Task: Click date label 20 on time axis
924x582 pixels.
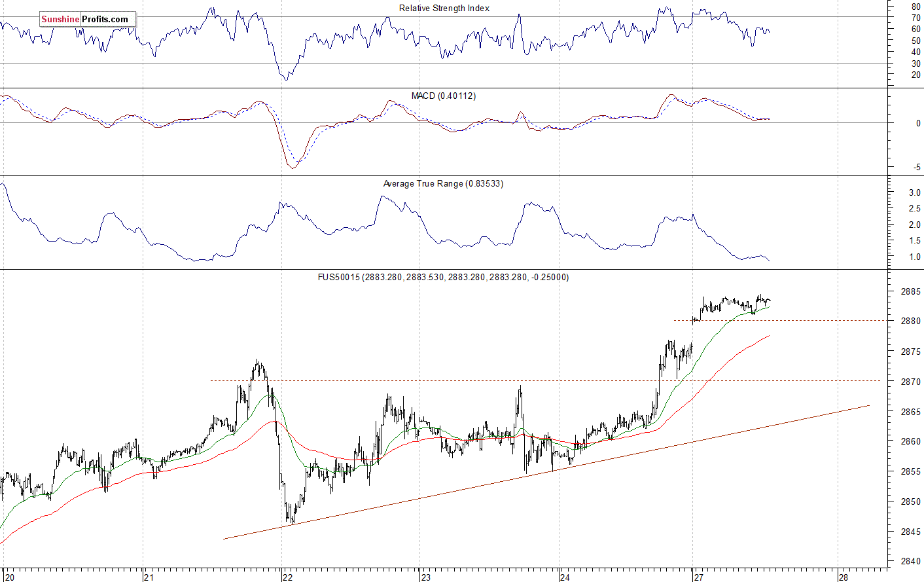Action: point(9,577)
